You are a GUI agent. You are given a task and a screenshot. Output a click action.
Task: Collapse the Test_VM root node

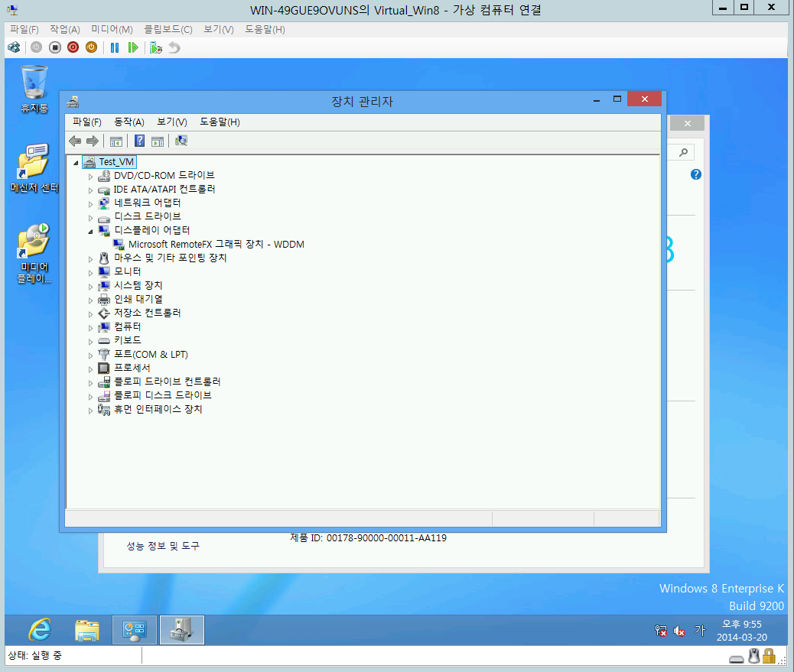76,162
